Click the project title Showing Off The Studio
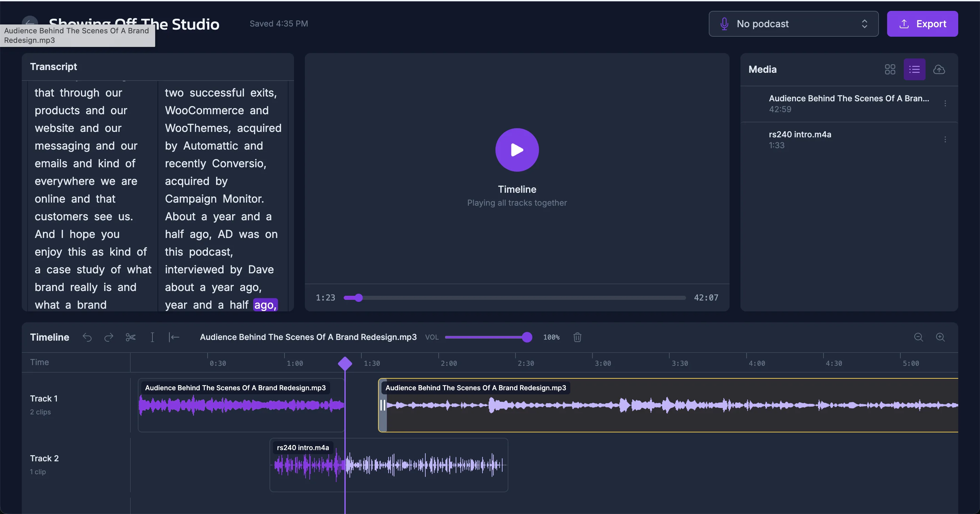This screenshot has width=980, height=514. pyautogui.click(x=134, y=24)
